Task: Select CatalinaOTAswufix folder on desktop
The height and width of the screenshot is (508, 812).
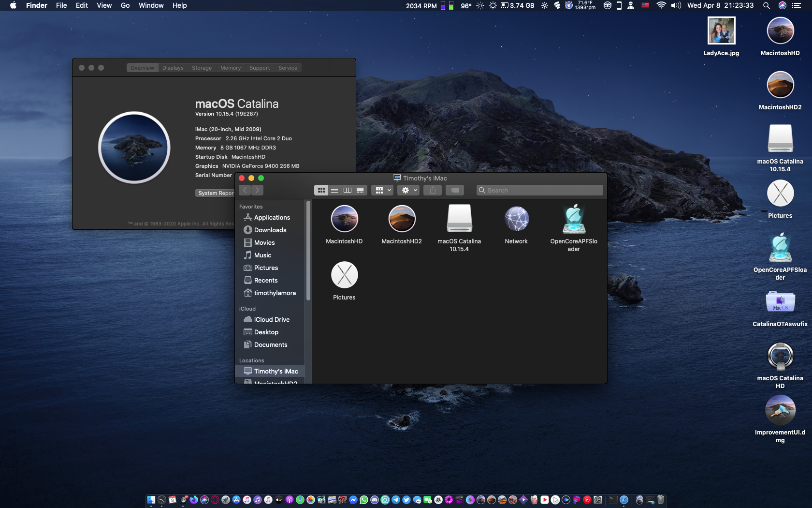Action: click(780, 301)
